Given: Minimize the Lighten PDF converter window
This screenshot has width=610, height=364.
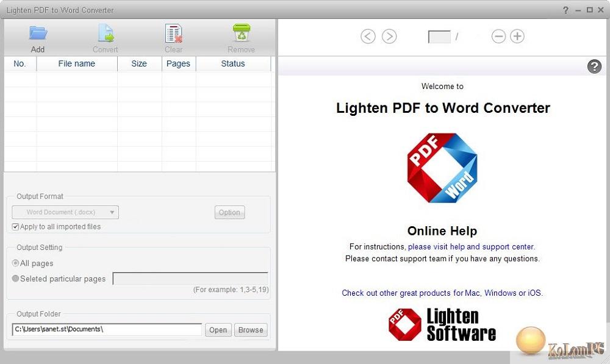Looking at the screenshot, I should pos(578,10).
